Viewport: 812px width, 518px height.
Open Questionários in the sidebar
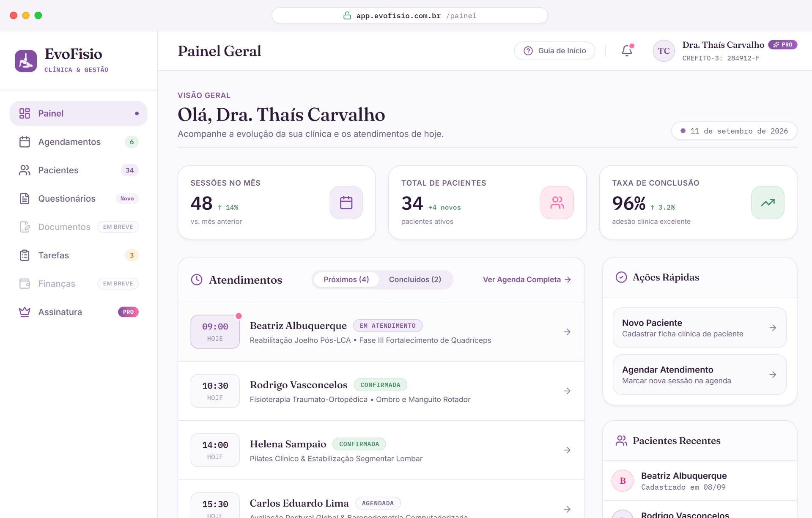pyautogui.click(x=79, y=198)
